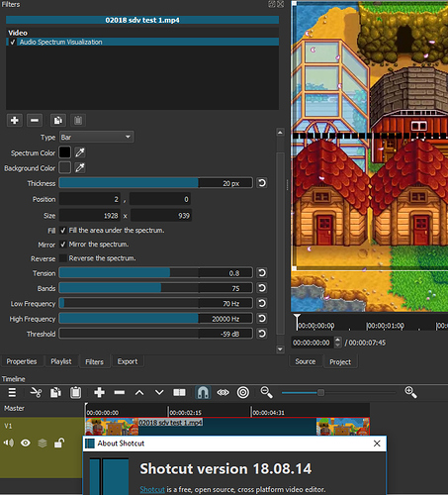Copy clip in timeline toolbar

coord(55,393)
